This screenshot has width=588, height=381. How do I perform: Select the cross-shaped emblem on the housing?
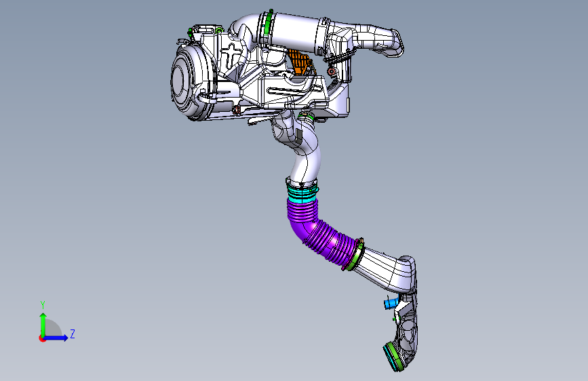point(231,54)
